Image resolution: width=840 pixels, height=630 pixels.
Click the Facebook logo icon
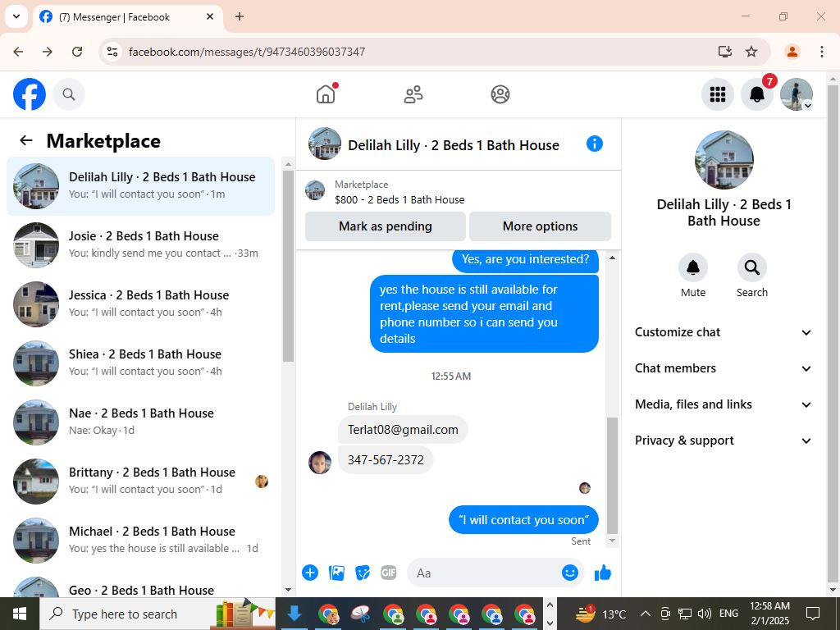(x=29, y=94)
